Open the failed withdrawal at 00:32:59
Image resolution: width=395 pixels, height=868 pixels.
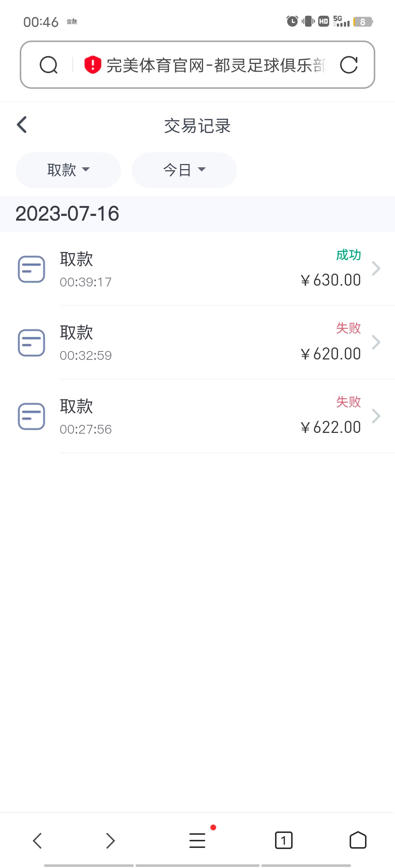click(x=197, y=343)
